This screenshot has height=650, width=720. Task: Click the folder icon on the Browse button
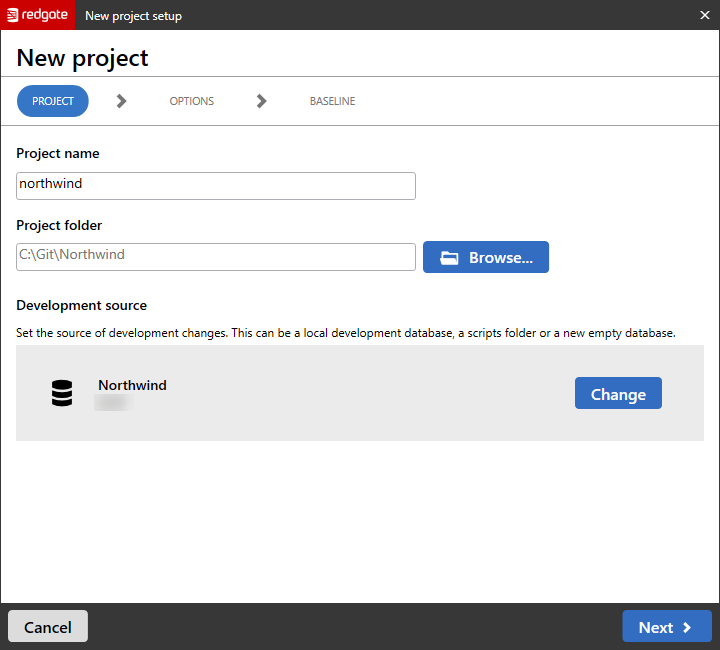click(449, 258)
